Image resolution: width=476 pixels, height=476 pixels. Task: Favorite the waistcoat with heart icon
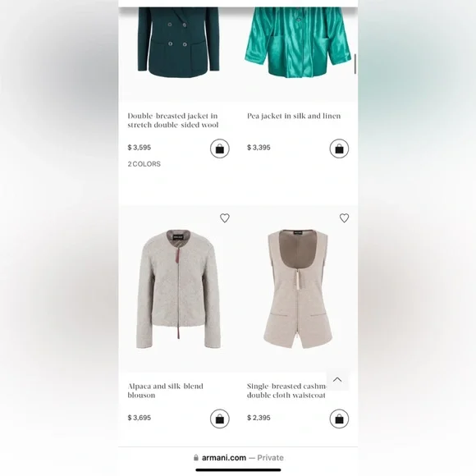coord(344,218)
